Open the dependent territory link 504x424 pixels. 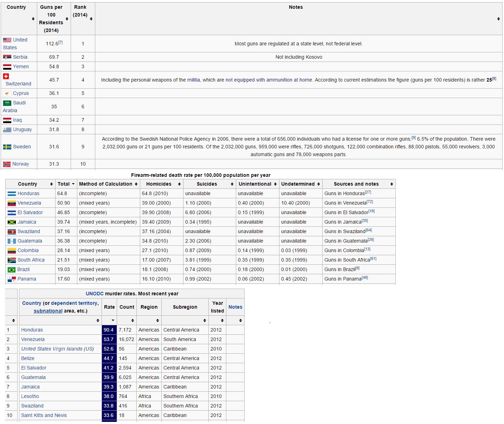coord(74,303)
